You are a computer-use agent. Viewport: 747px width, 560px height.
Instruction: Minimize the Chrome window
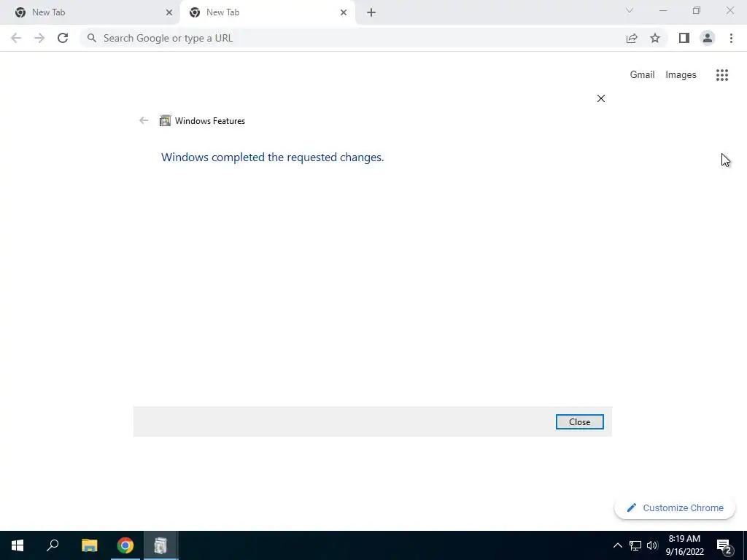663,10
